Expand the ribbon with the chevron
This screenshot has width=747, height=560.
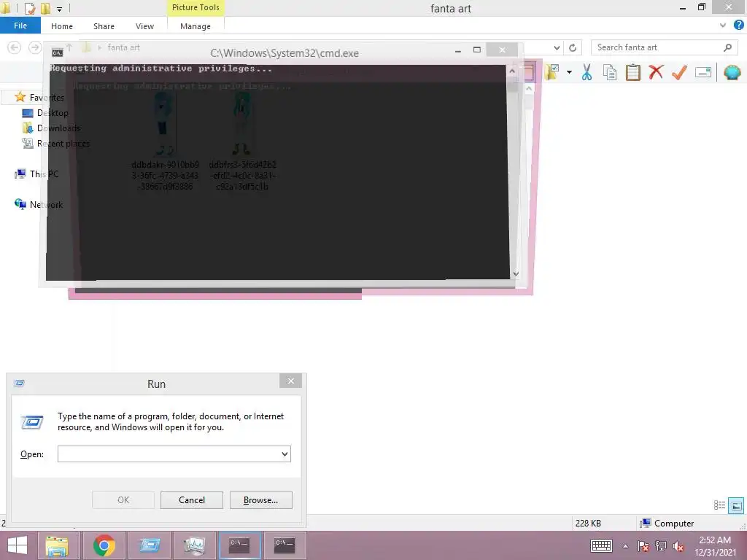[723, 26]
